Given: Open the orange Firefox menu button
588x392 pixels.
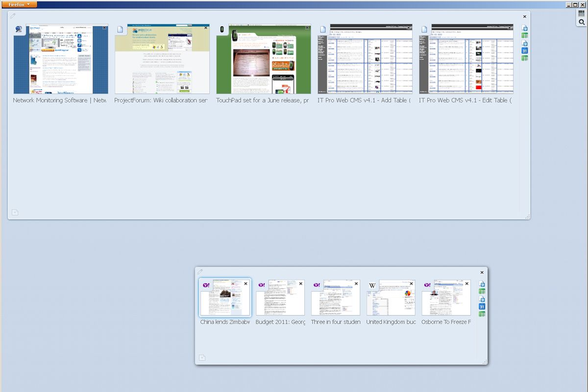Looking at the screenshot, I should pyautogui.click(x=19, y=4).
